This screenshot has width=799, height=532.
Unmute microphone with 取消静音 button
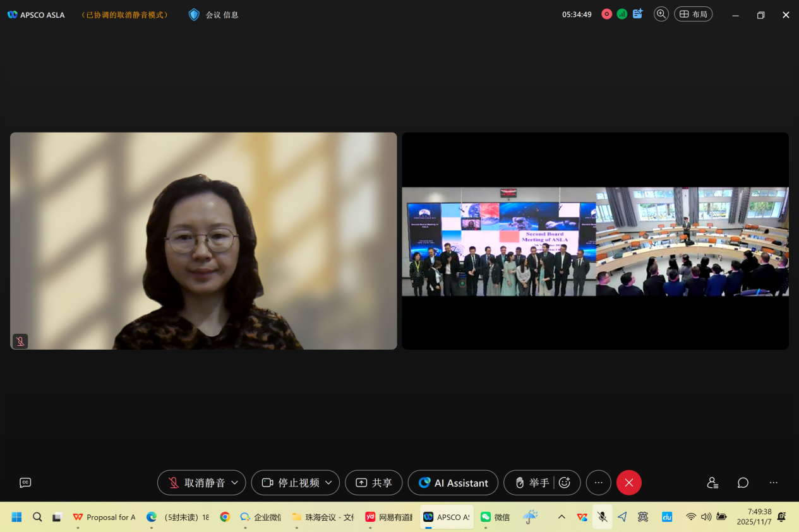tap(196, 483)
